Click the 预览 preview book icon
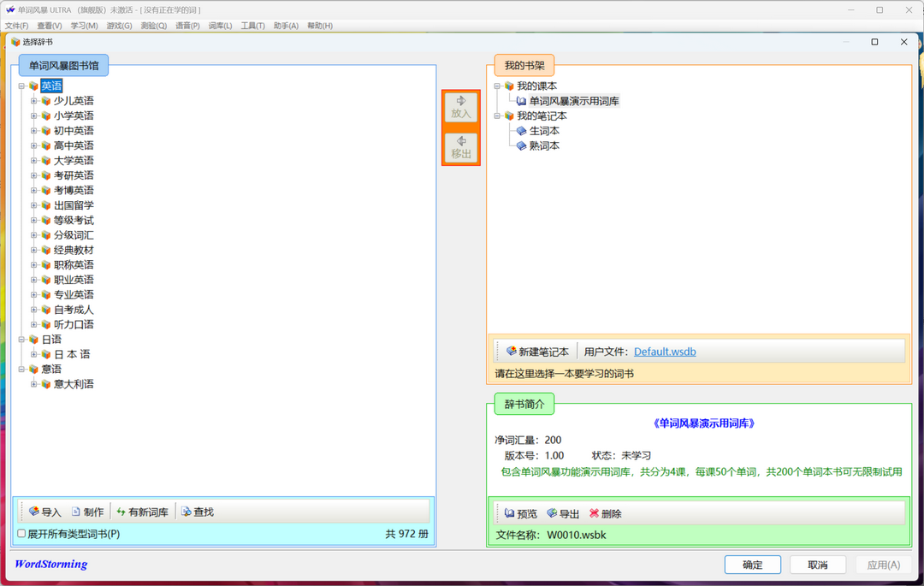 pyautogui.click(x=519, y=513)
